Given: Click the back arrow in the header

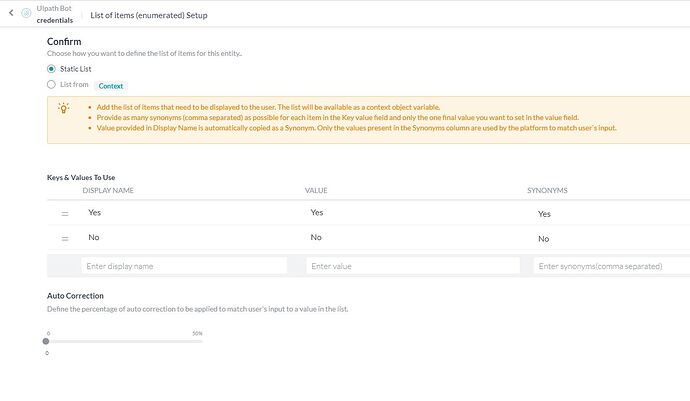Looking at the screenshot, I should pyautogui.click(x=10, y=15).
